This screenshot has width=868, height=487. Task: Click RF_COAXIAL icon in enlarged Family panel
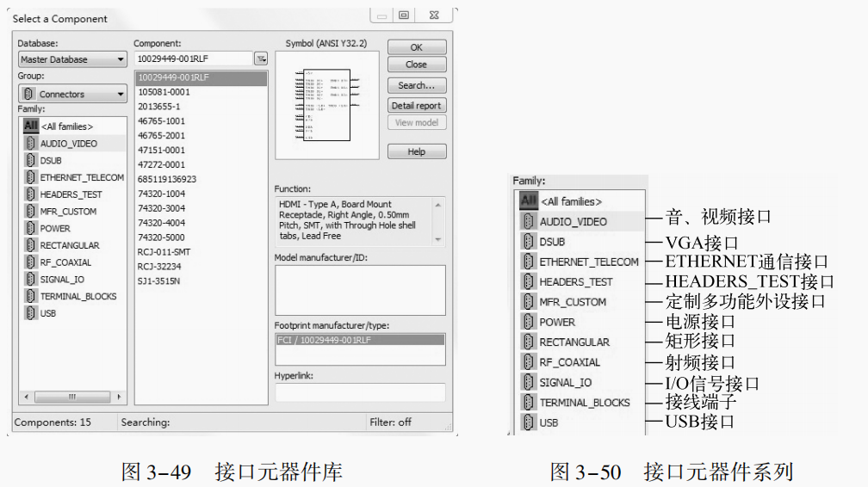528,362
